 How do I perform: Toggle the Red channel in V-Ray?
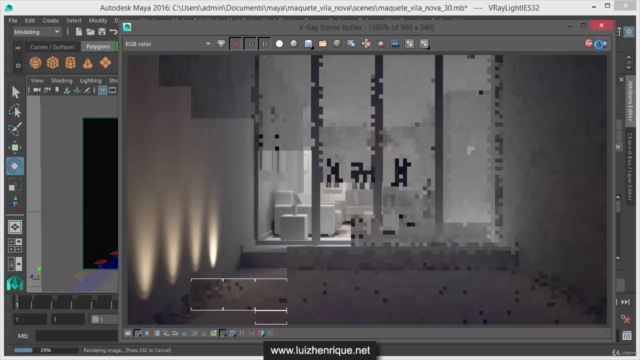coord(236,44)
